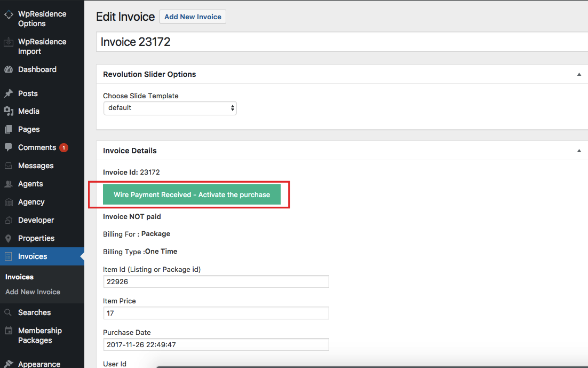
Task: Click the Properties location pin icon
Action: 9,238
